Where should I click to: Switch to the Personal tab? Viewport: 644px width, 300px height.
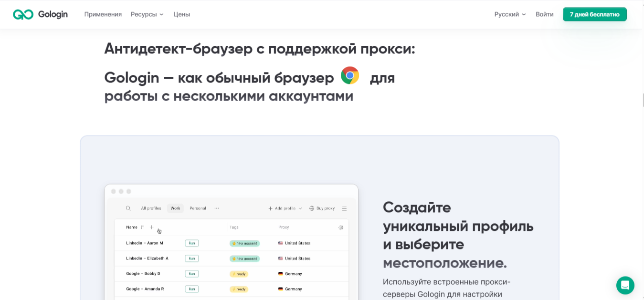tap(197, 208)
